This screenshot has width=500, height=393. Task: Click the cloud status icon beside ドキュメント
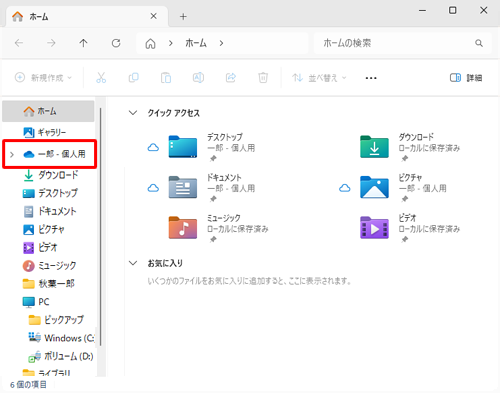(153, 188)
